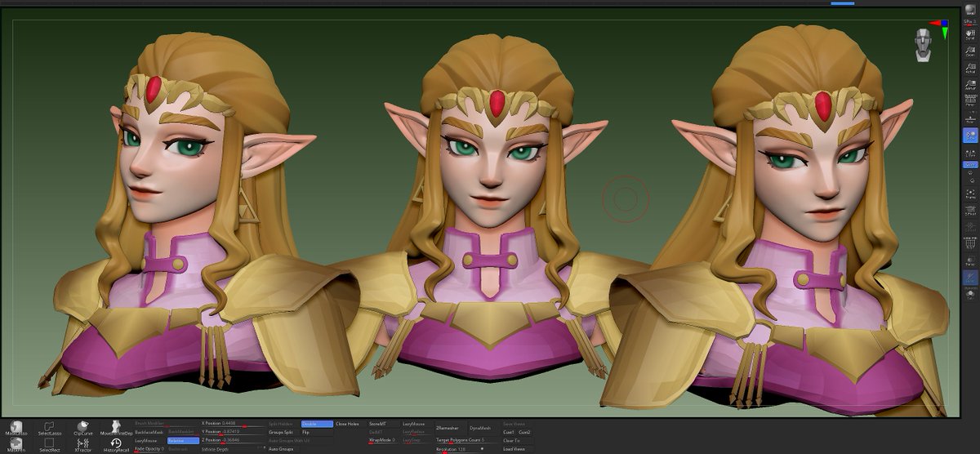The image size is (980, 454).
Task: Click the Frame mesh icon
Action: (x=970, y=194)
